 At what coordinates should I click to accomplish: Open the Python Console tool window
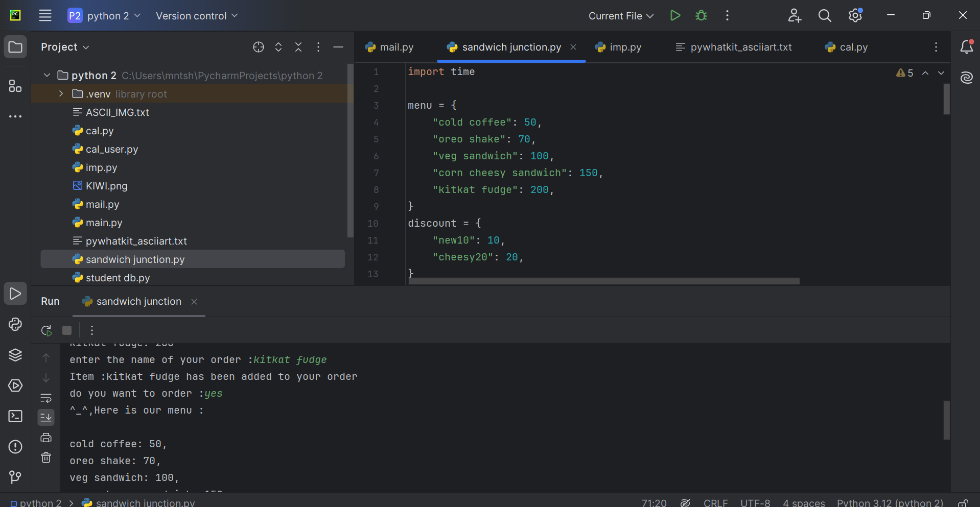click(15, 324)
